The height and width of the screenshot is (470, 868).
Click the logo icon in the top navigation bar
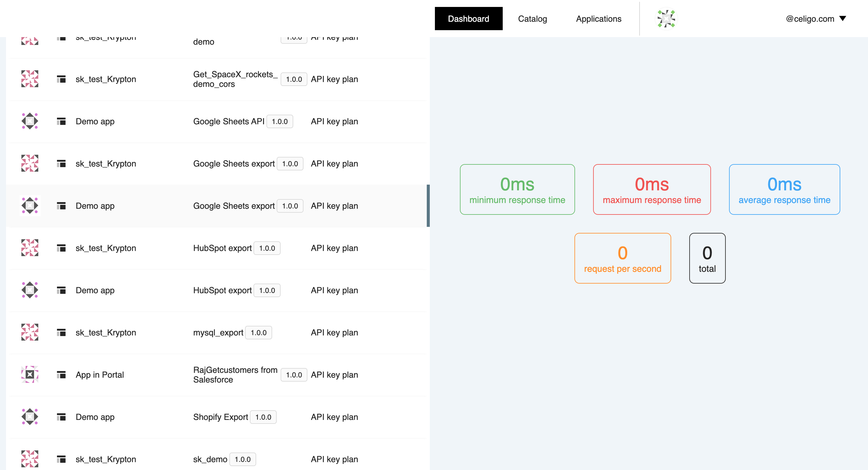(x=666, y=18)
